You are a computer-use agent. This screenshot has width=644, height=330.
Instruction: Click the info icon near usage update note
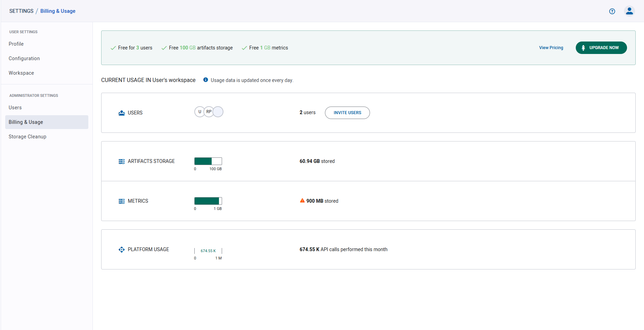pos(205,80)
